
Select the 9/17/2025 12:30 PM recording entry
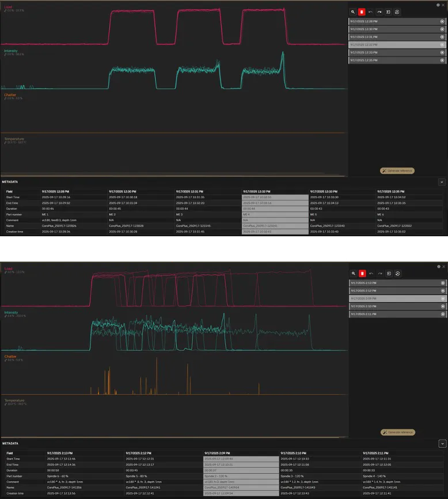click(x=392, y=29)
